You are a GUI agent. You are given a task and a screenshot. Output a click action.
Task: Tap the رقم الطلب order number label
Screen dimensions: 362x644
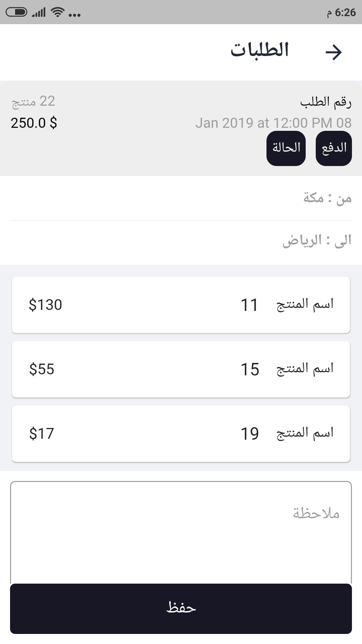325,102
